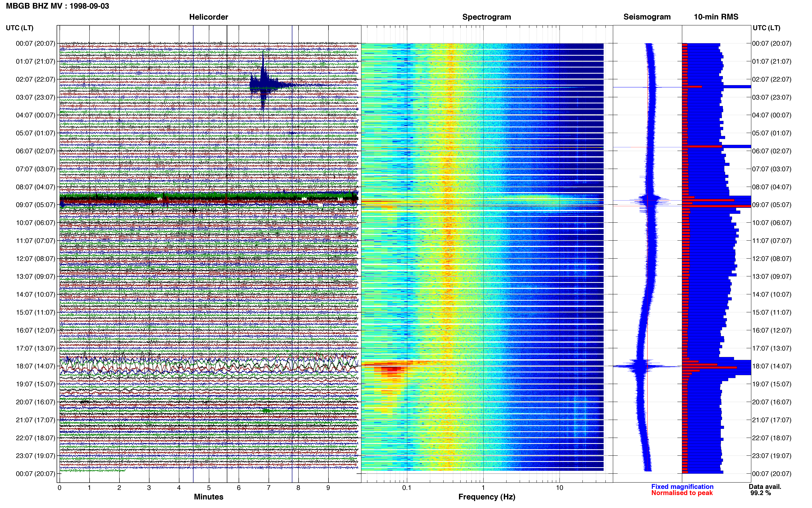Screen dimensions: 812x508
Task: Click right time label '03:07 (23:07)'
Action: pos(772,97)
